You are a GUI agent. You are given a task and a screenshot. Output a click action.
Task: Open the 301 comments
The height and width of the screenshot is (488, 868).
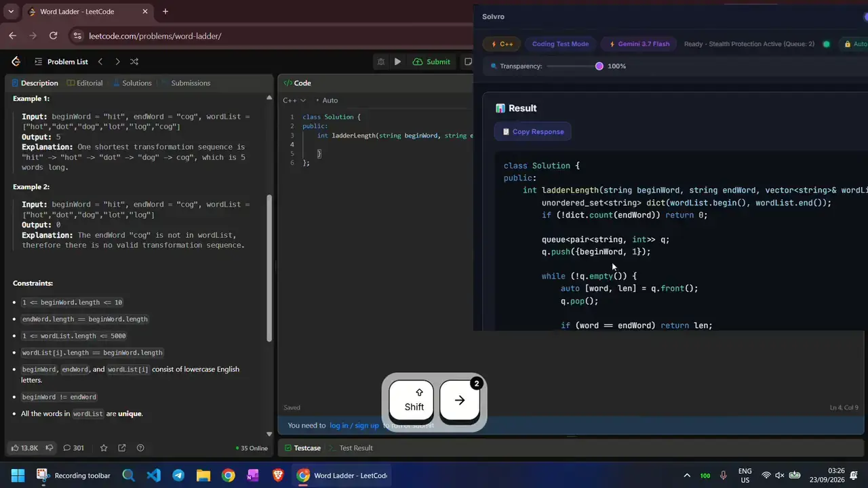73,448
